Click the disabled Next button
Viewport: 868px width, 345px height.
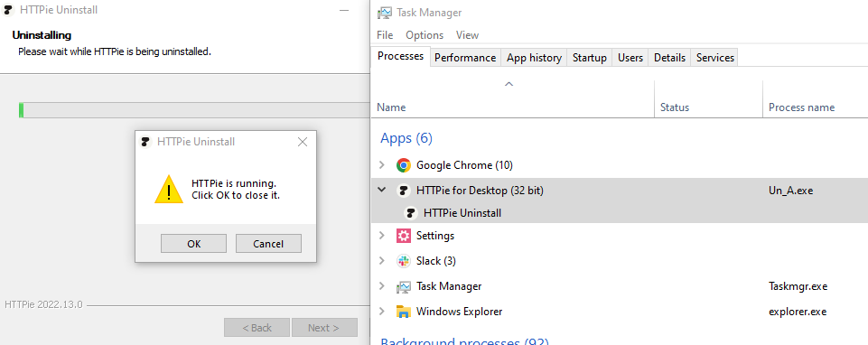point(324,328)
